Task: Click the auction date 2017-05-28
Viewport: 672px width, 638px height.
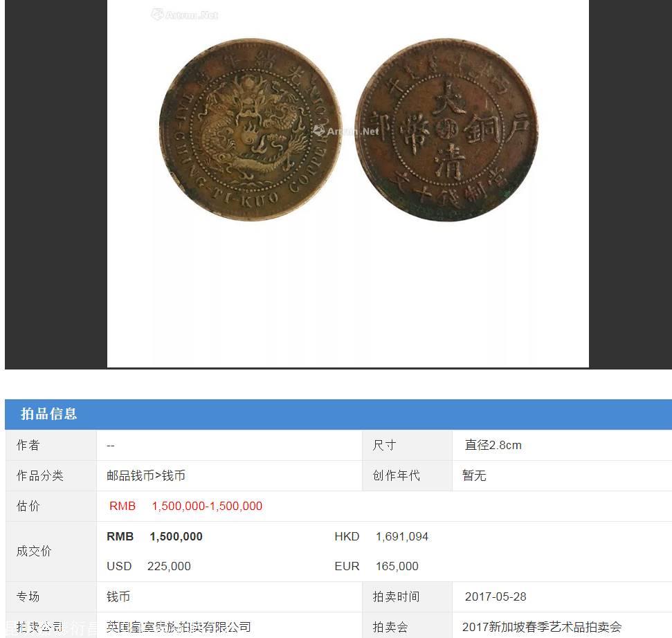Action: [496, 596]
